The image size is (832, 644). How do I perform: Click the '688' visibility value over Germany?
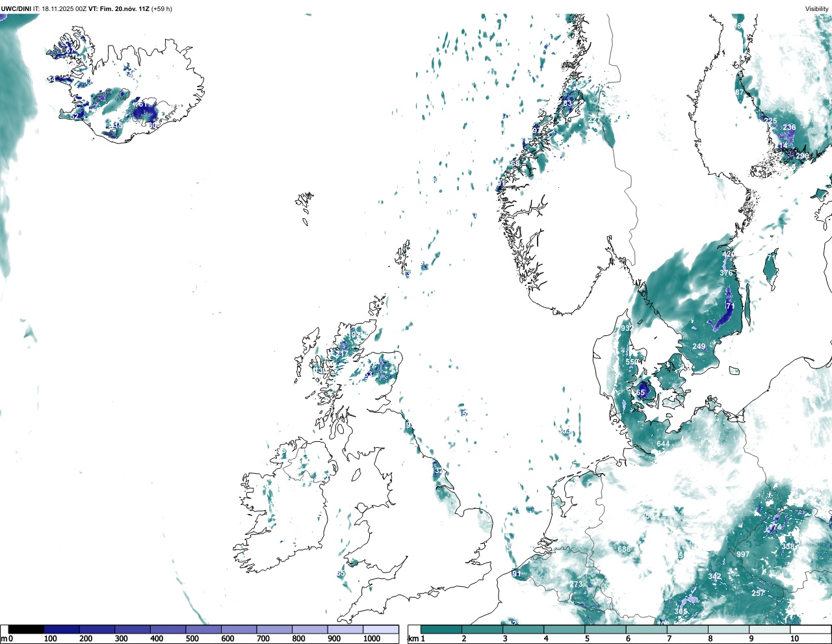(624, 549)
